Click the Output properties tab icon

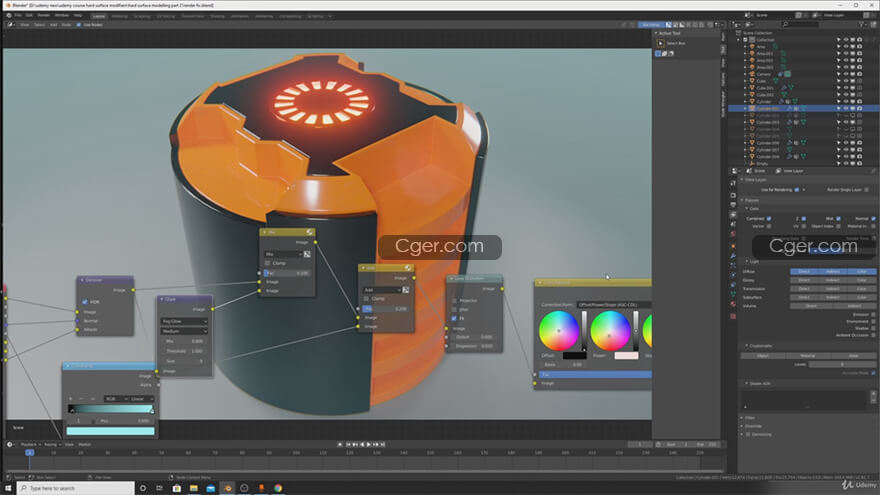pyautogui.click(x=733, y=205)
